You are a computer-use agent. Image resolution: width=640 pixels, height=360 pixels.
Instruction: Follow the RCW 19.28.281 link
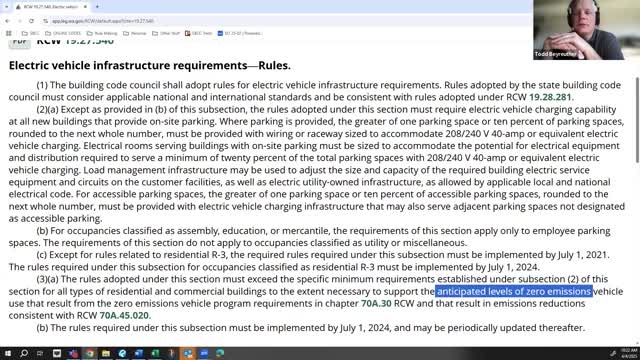pyautogui.click(x=550, y=97)
